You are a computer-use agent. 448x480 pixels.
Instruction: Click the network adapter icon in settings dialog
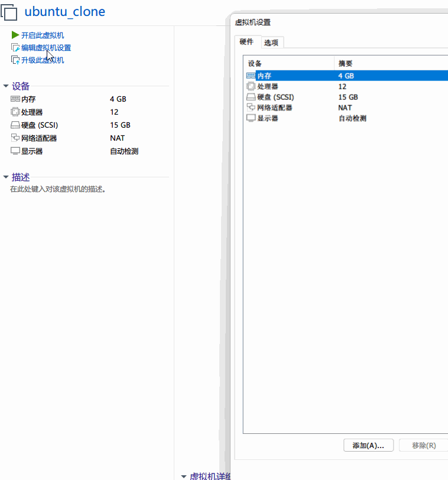(x=251, y=108)
